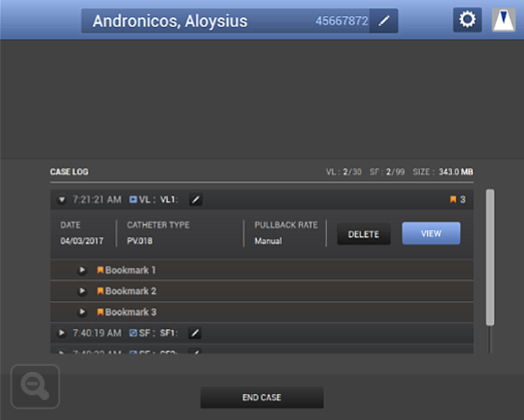This screenshot has height=420, width=524.
Task: Zoom out with magnifier icon
Action: 35,387
